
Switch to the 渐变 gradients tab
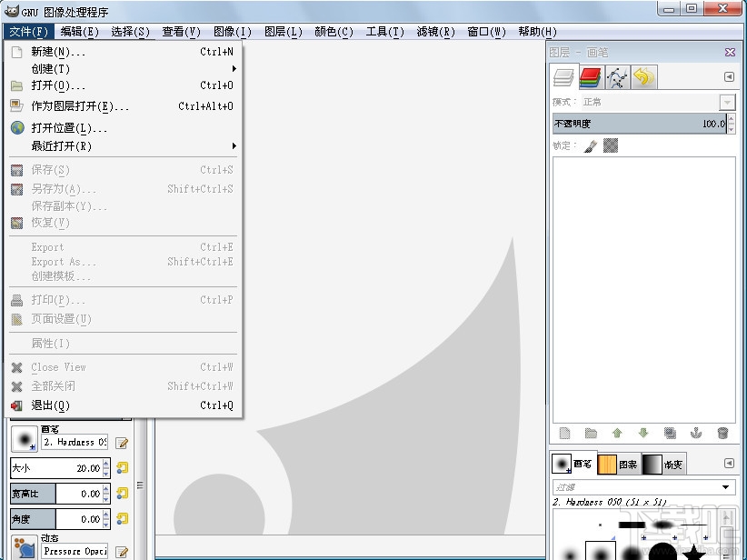coord(674,464)
